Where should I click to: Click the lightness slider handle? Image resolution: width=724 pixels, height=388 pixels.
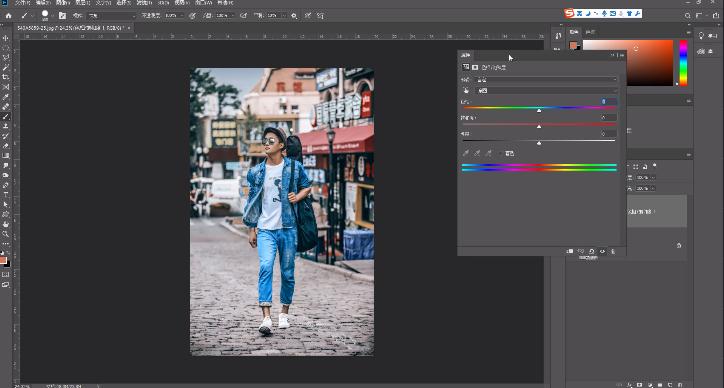click(539, 143)
